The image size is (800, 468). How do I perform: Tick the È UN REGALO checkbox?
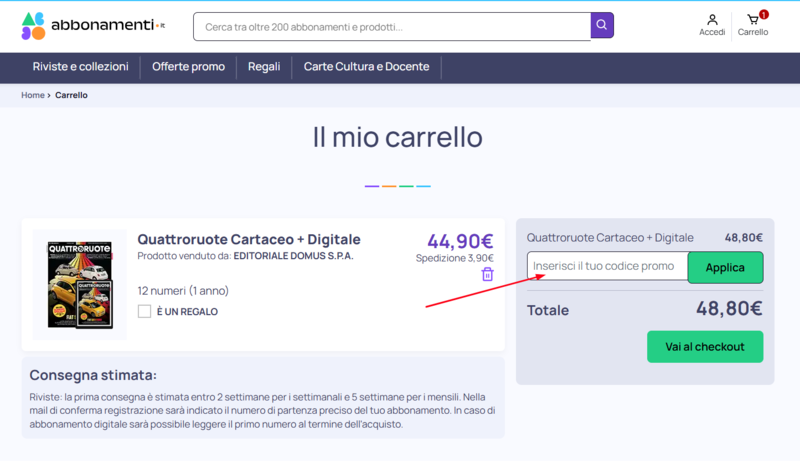coord(144,311)
